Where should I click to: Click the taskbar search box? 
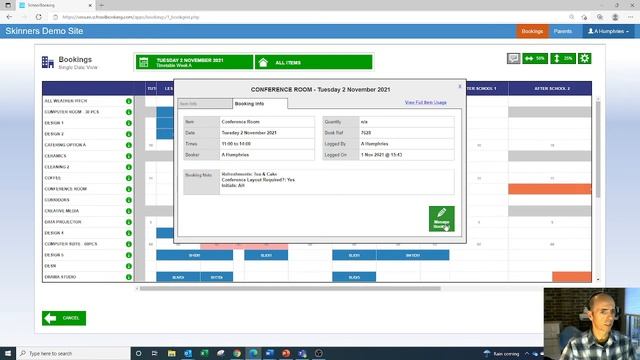tap(73, 353)
